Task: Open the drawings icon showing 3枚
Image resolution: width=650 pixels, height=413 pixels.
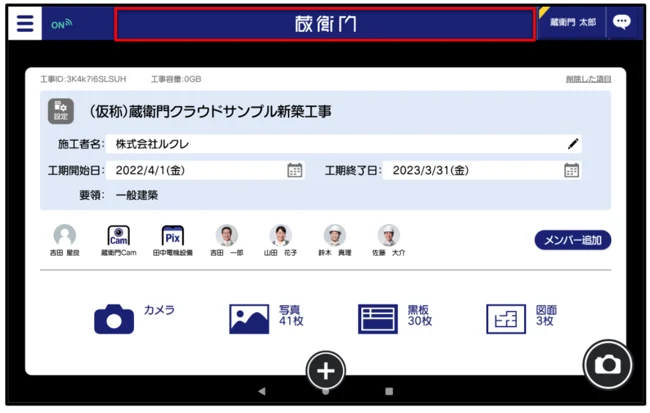Action: (506, 319)
